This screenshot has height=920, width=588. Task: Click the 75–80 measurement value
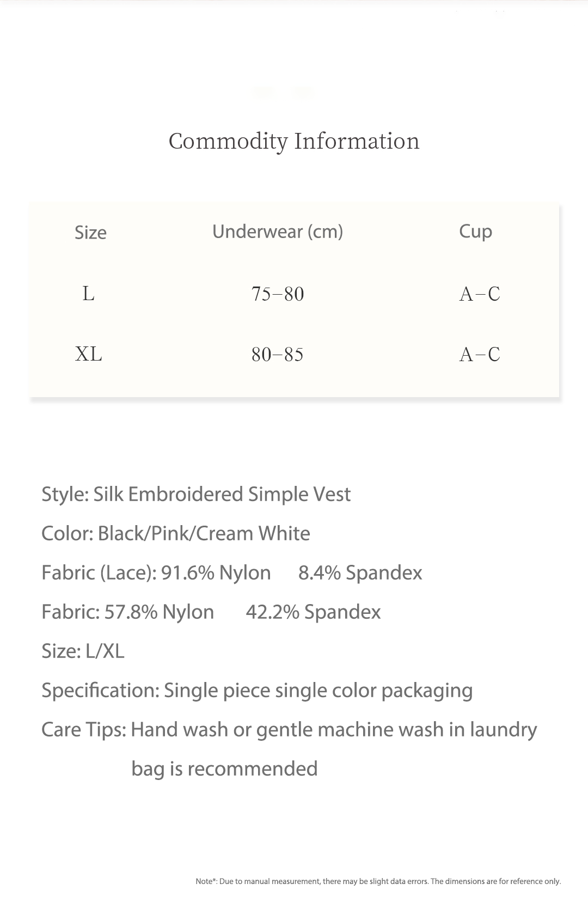click(278, 294)
